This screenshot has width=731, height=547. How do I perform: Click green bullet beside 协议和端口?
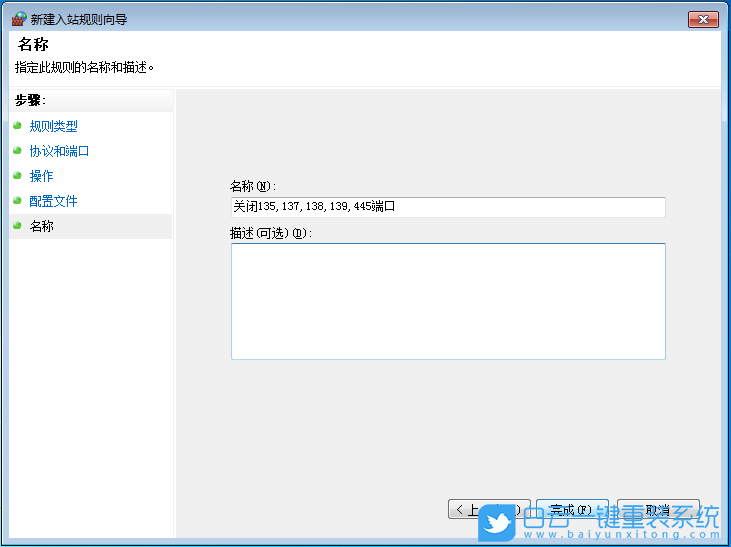pos(17,151)
